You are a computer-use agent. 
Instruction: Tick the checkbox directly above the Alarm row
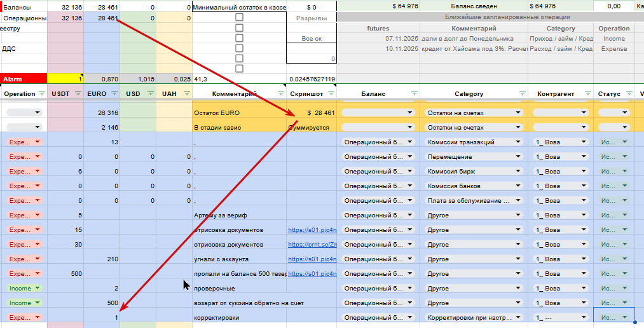(239, 68)
